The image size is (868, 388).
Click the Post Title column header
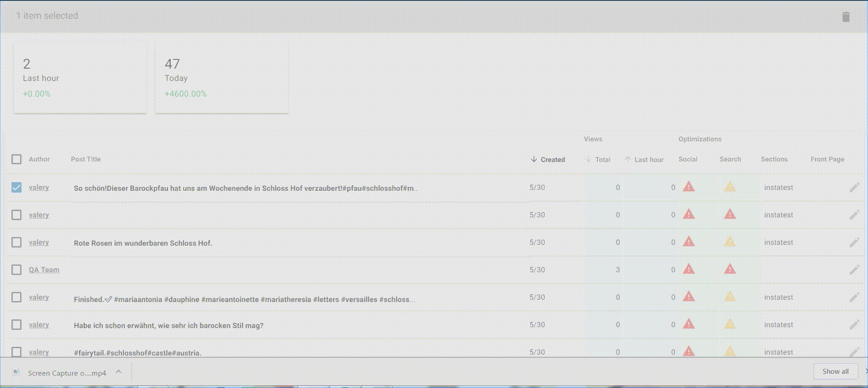[x=86, y=159]
